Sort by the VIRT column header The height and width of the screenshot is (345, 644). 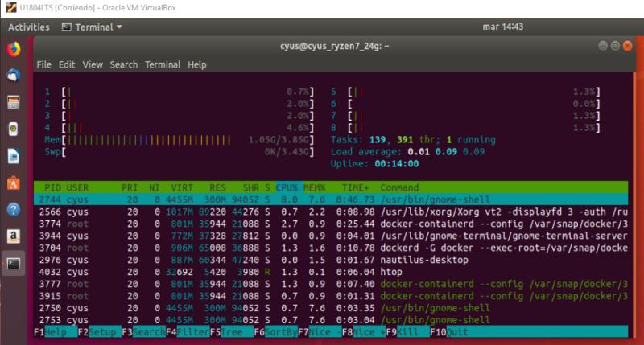pos(182,188)
